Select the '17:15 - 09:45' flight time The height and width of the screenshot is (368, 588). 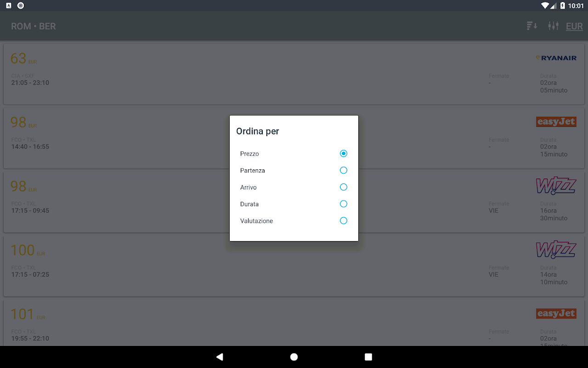(x=30, y=211)
